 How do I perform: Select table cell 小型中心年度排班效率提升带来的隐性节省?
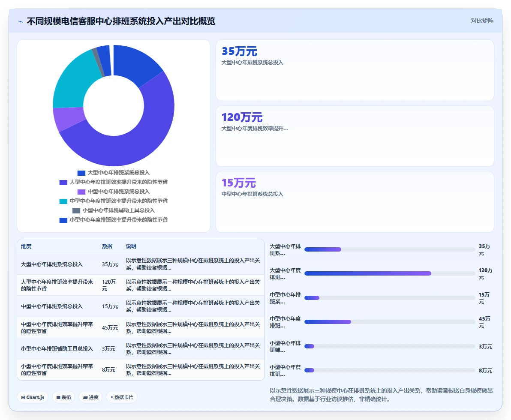[57, 369]
